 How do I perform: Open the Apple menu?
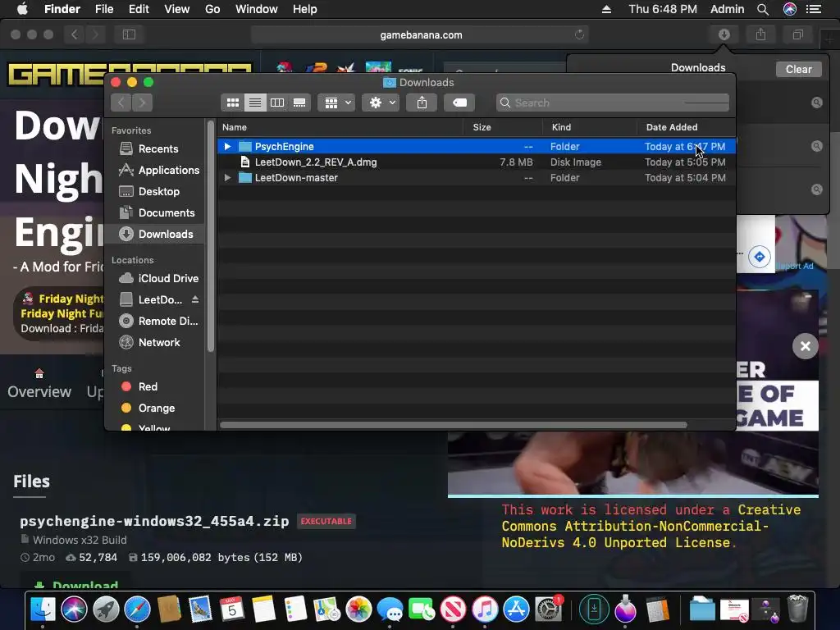point(22,9)
